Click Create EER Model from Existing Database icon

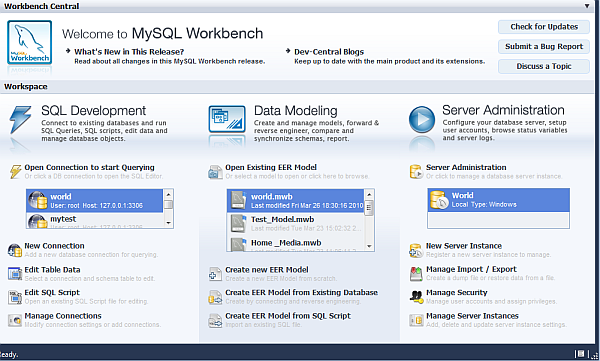tap(215, 297)
